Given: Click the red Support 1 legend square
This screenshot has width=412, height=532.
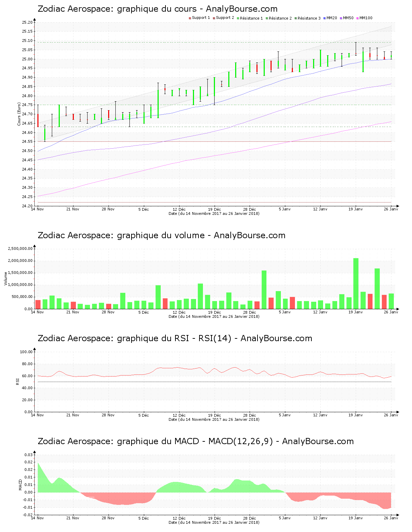Looking at the screenshot, I should (190, 18).
